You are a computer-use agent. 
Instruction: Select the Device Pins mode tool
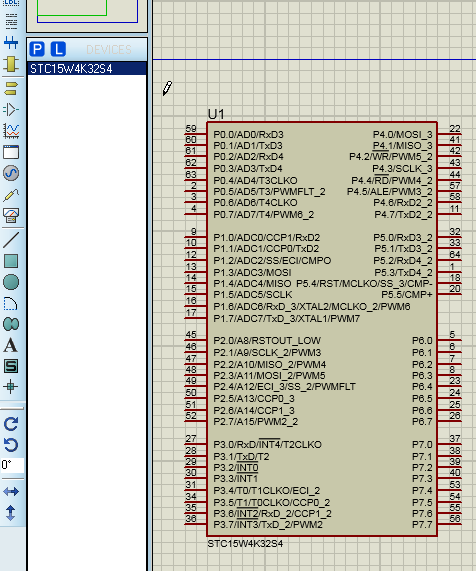point(11,109)
